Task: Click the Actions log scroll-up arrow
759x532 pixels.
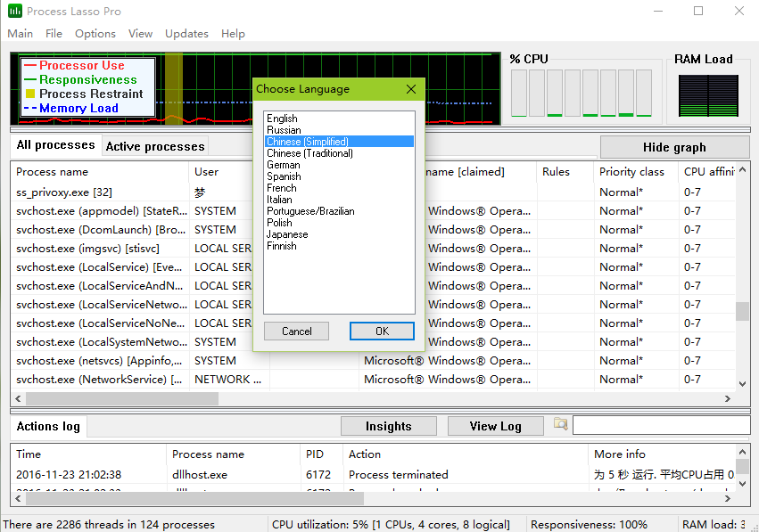Action: pyautogui.click(x=742, y=452)
